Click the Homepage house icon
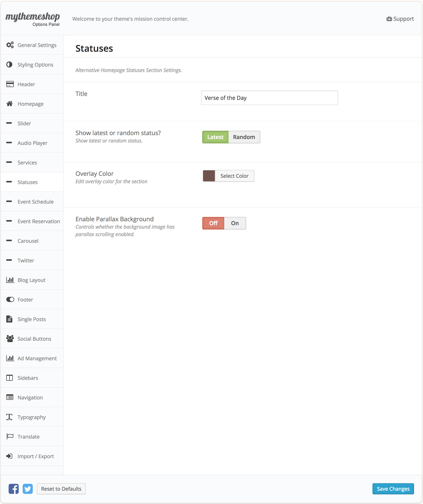 click(10, 104)
